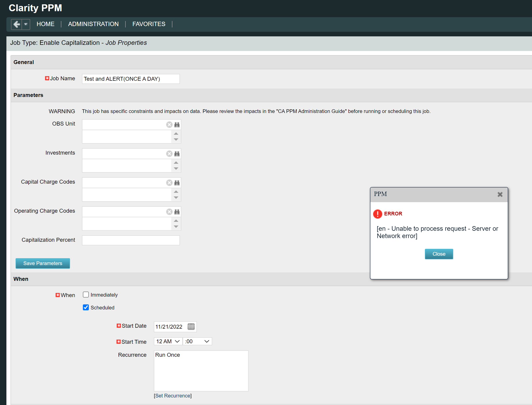Viewport: 532px width, 405px height.
Task: Browse Capital Charge Codes with binoculars icon
Action: pyautogui.click(x=177, y=183)
